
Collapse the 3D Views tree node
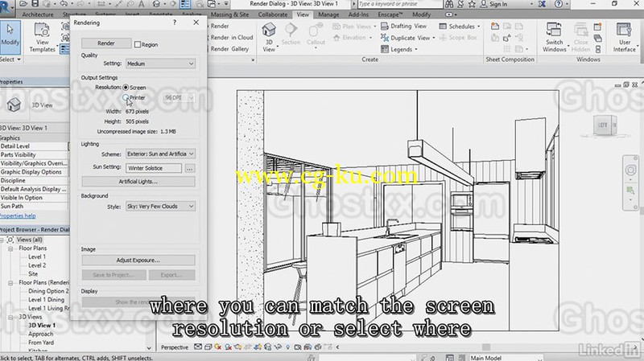10,317
